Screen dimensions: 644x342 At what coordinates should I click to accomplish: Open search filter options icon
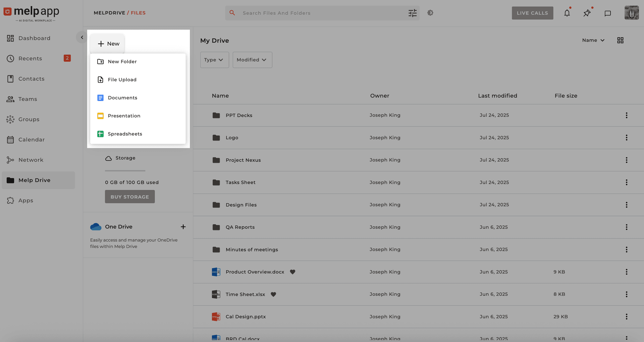(x=413, y=13)
